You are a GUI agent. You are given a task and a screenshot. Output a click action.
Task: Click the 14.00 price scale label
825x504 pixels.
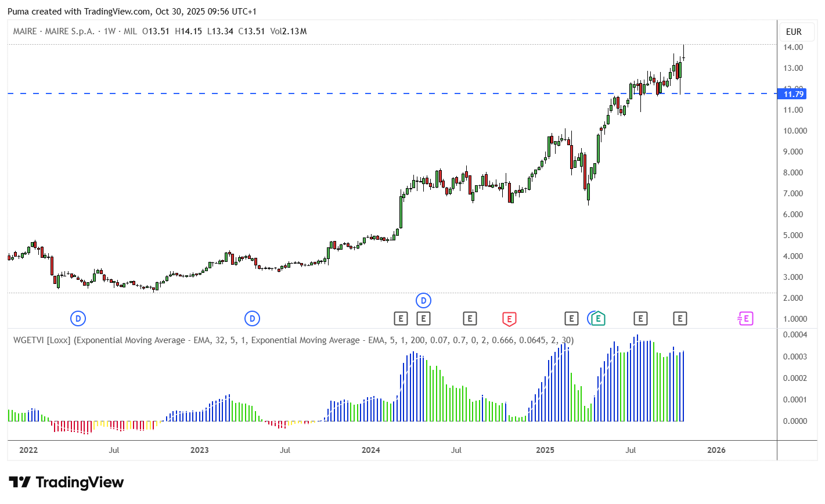793,47
